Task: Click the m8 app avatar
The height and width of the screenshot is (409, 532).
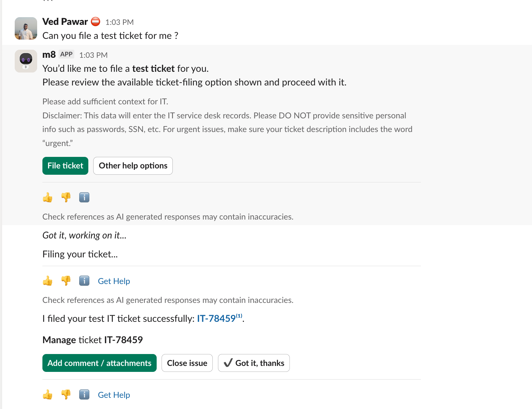Action: click(26, 61)
